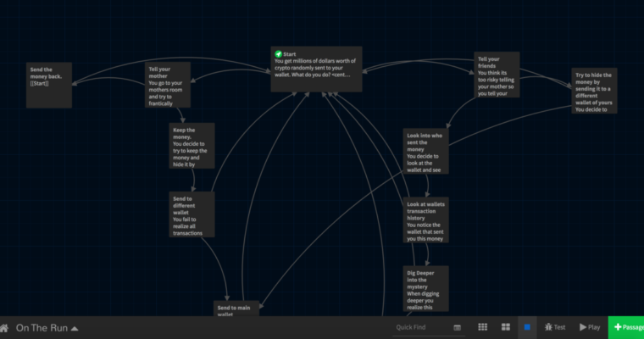The width and height of the screenshot is (644, 339).
Task: Select 'Look into who sent the money' passage
Action: tap(425, 151)
